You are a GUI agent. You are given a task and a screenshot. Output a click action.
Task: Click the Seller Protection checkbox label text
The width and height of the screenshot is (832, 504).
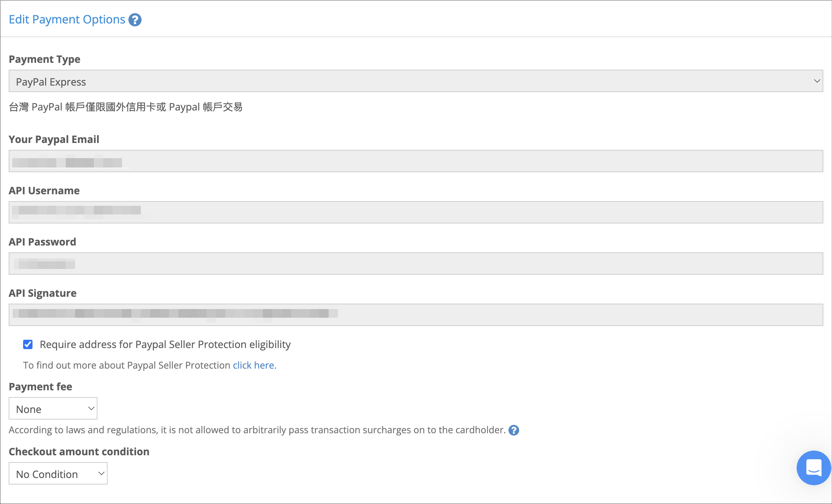165,344
